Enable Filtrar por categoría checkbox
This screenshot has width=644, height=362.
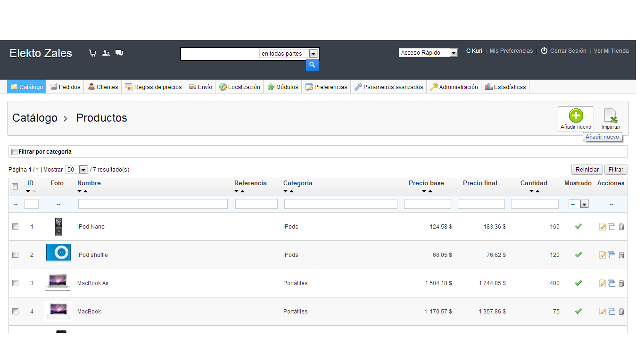click(15, 152)
